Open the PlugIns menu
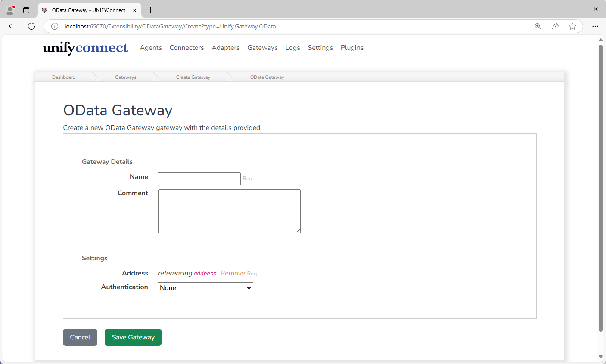 [352, 48]
